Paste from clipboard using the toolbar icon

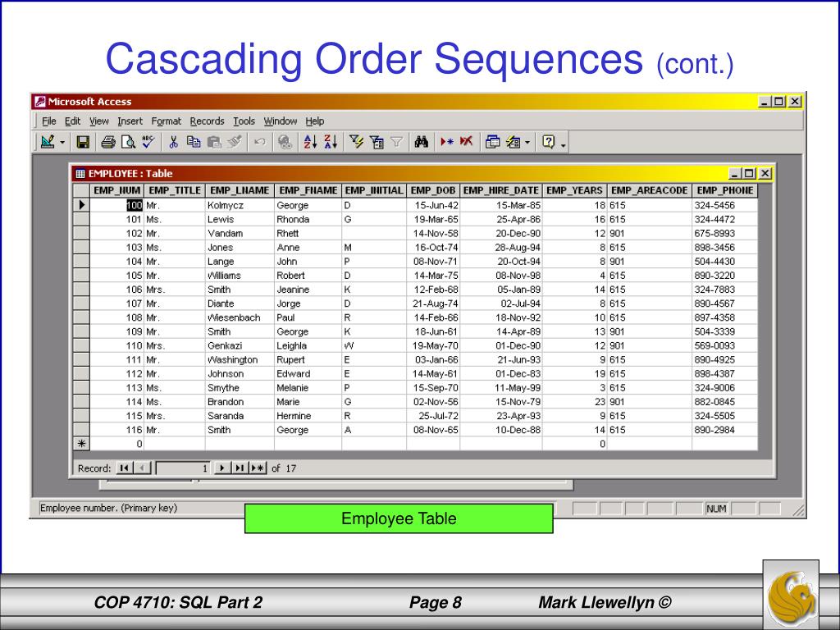[x=214, y=142]
